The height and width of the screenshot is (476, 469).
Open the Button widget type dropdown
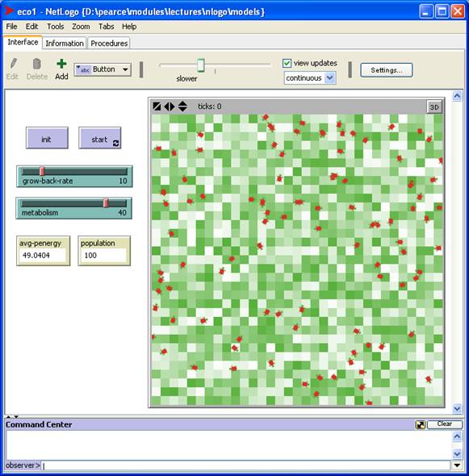pyautogui.click(x=103, y=69)
